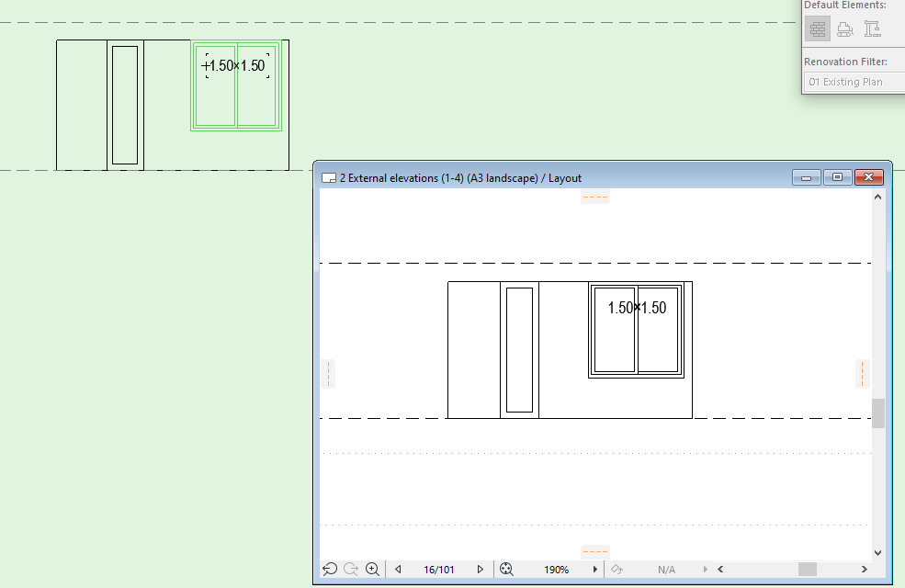Screen dimensions: 905x588
Task: Maximize the External elevations Layout window
Action: pyautogui.click(x=838, y=177)
